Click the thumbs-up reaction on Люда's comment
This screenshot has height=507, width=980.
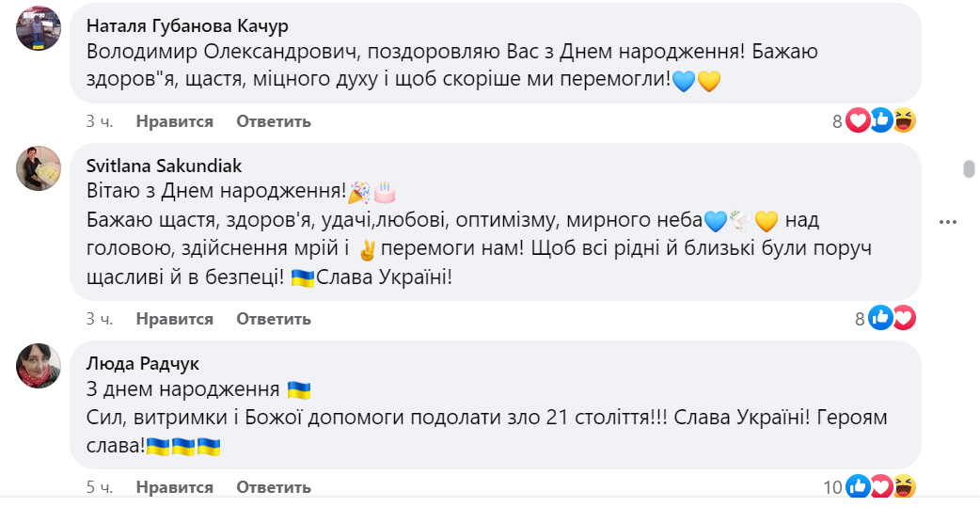(x=858, y=486)
